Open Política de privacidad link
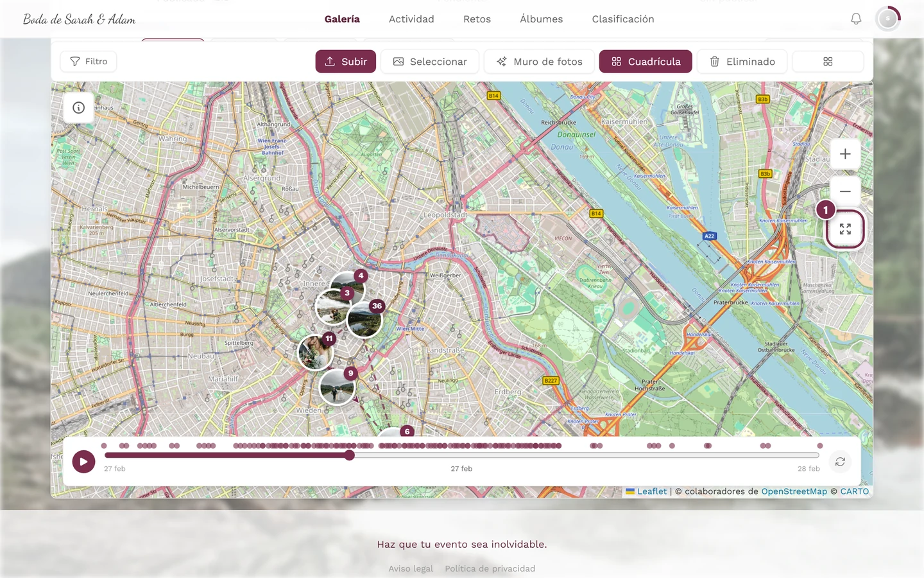The width and height of the screenshot is (924, 578). click(x=490, y=568)
